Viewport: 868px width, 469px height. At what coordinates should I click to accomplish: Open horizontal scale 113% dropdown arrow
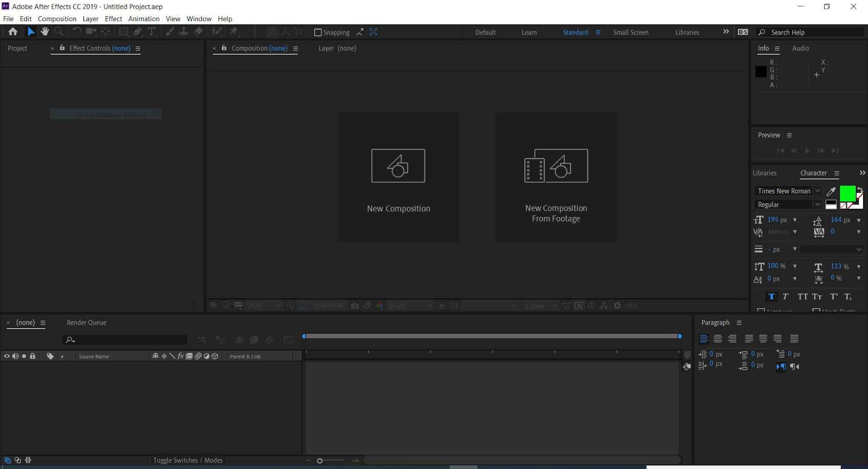[858, 267]
